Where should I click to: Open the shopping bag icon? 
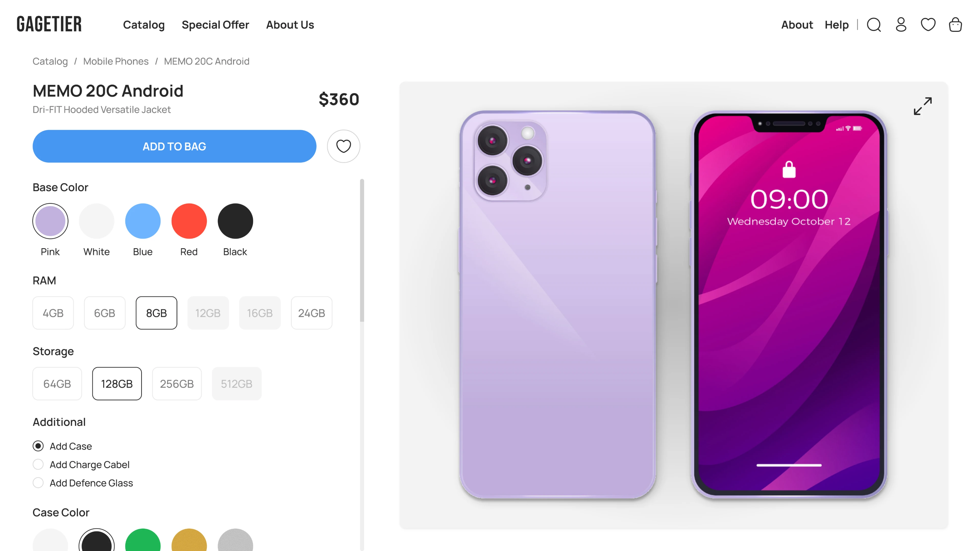(955, 25)
